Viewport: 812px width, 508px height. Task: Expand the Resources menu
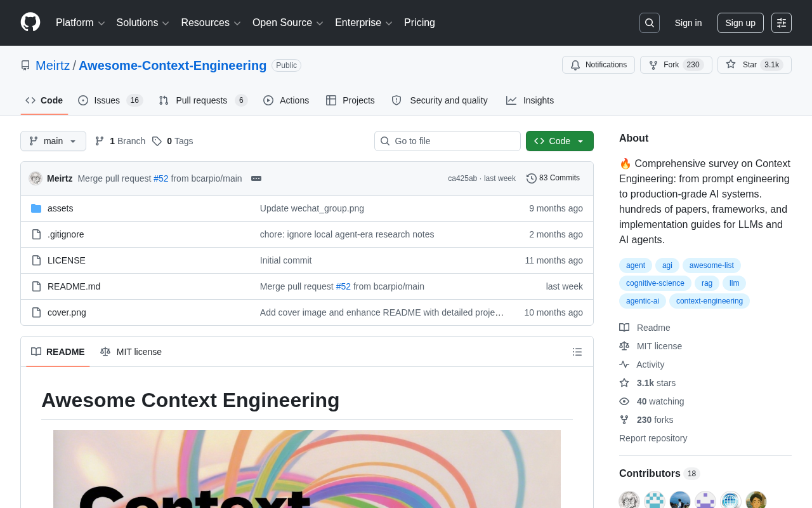tap(211, 23)
